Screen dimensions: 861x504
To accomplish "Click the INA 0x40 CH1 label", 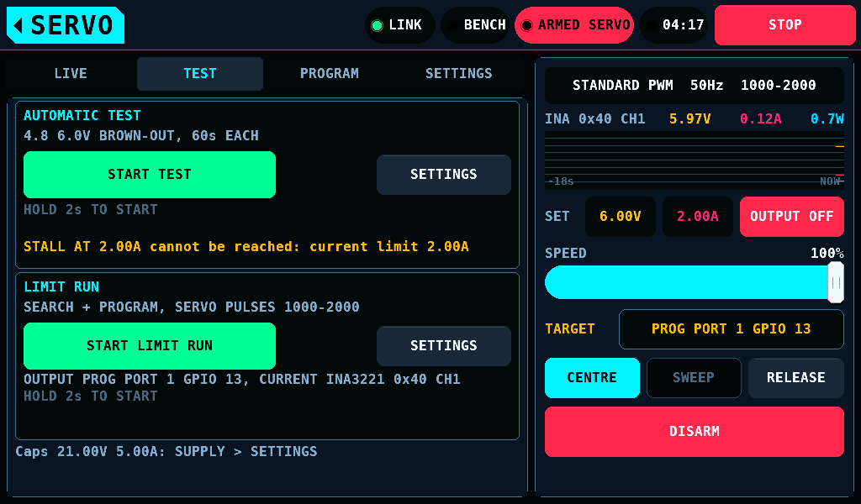I will (594, 119).
